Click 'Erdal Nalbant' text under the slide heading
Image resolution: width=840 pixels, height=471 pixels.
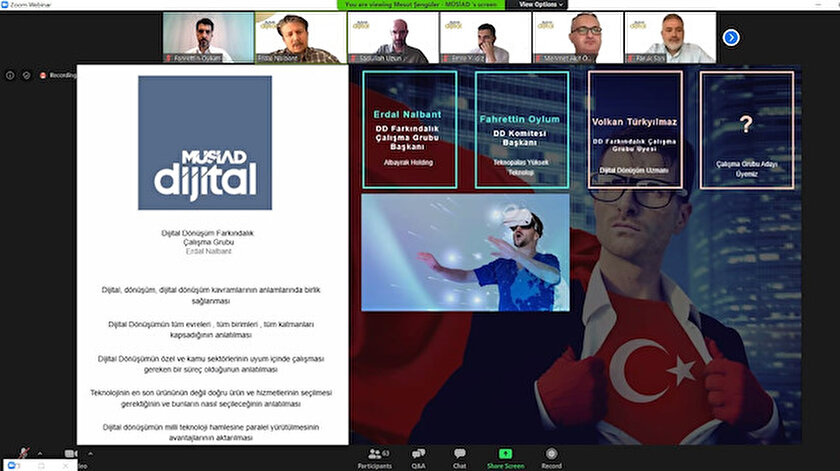click(x=208, y=251)
